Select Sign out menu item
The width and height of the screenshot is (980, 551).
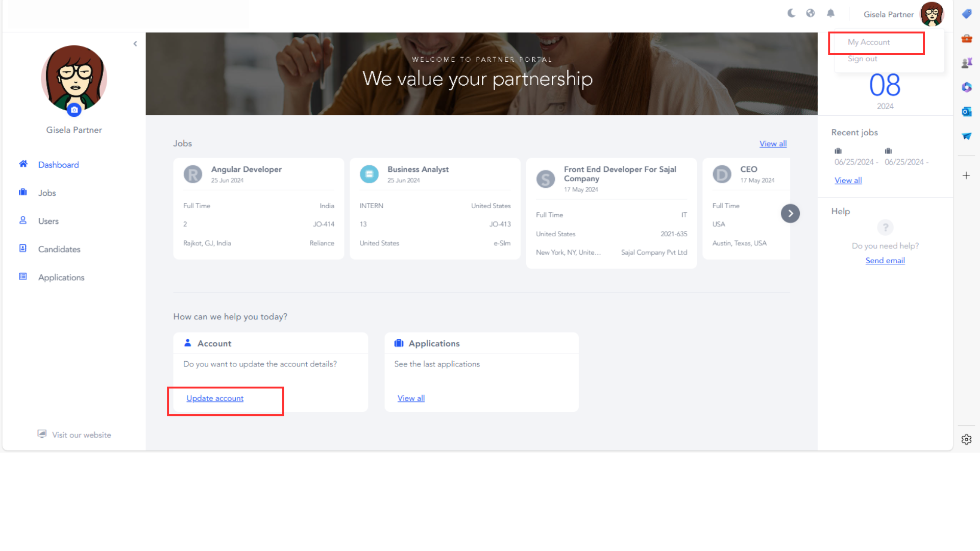pyautogui.click(x=863, y=59)
